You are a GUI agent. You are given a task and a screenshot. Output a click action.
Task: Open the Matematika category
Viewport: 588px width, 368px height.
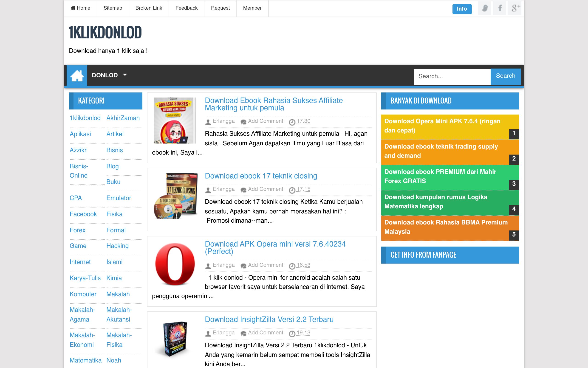tap(85, 360)
